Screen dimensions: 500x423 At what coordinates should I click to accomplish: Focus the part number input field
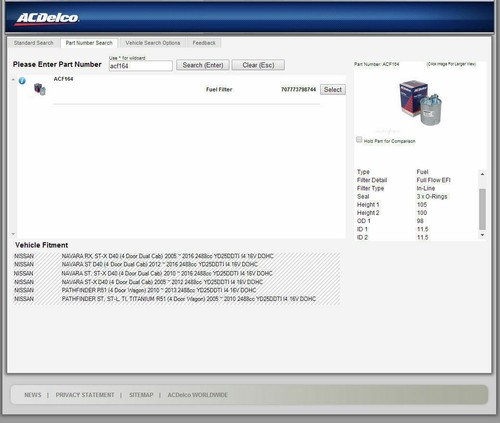click(141, 66)
